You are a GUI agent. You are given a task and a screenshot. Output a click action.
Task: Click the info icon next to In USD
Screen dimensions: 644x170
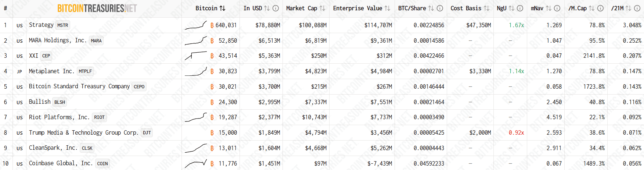tap(276, 8)
